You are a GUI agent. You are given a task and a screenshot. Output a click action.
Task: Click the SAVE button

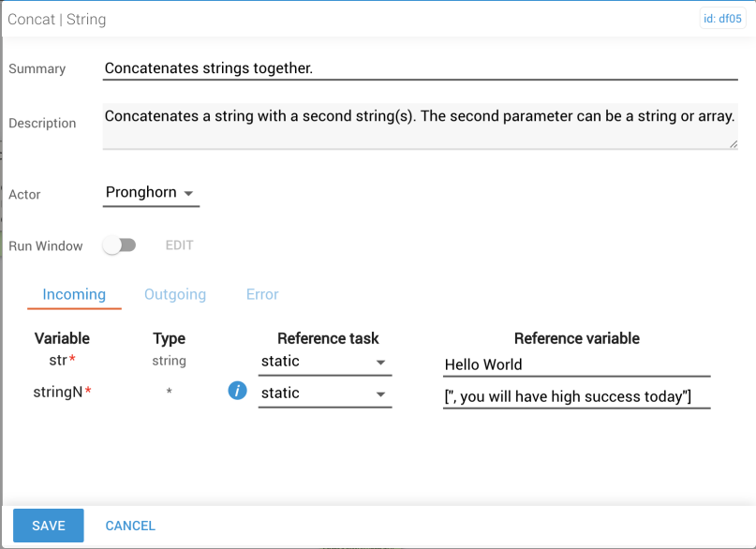[48, 526]
